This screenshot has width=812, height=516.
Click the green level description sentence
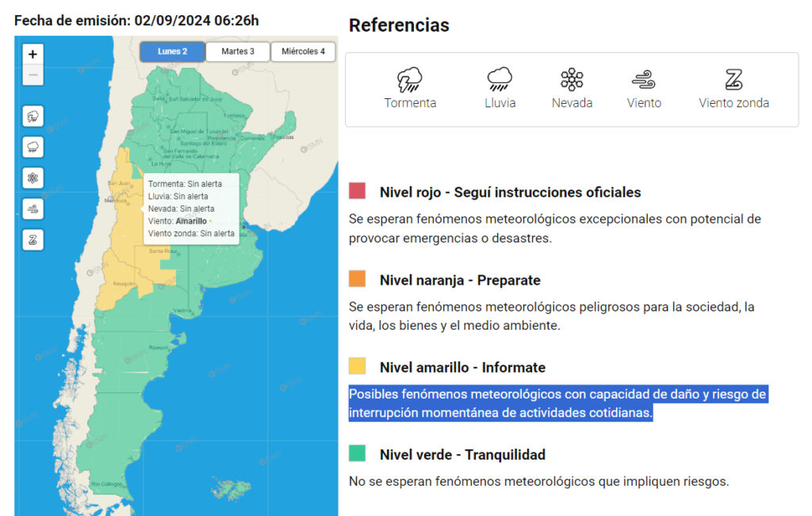click(x=538, y=481)
